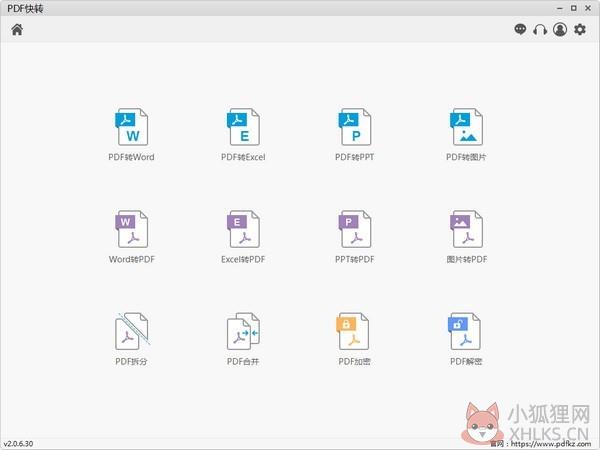This screenshot has width=600, height=450.
Task: Close the PDF快转 window
Action: 588,8
